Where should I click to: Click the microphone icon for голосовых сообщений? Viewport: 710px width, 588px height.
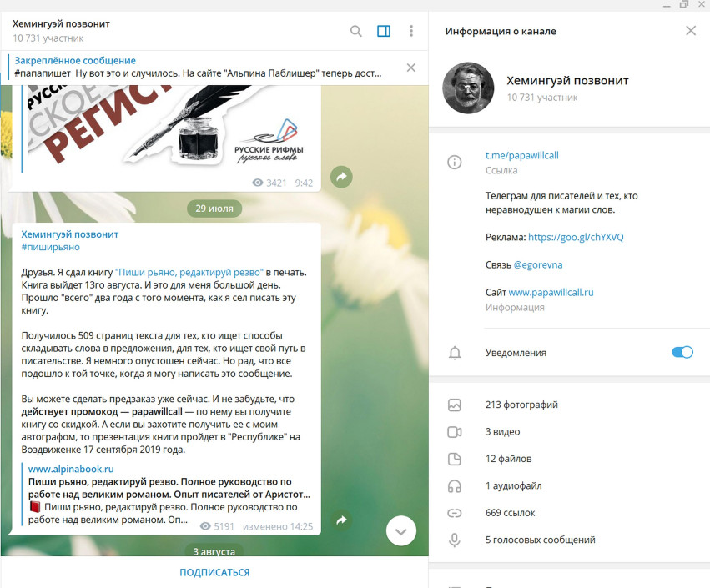tap(454, 540)
